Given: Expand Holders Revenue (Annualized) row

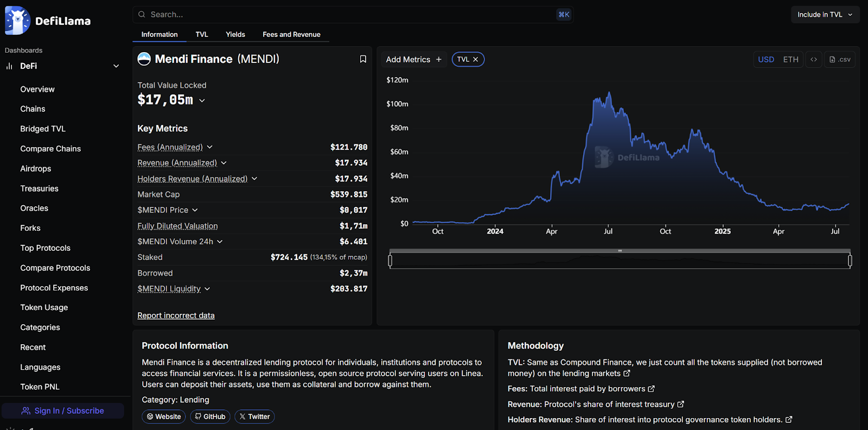Looking at the screenshot, I should (x=254, y=179).
